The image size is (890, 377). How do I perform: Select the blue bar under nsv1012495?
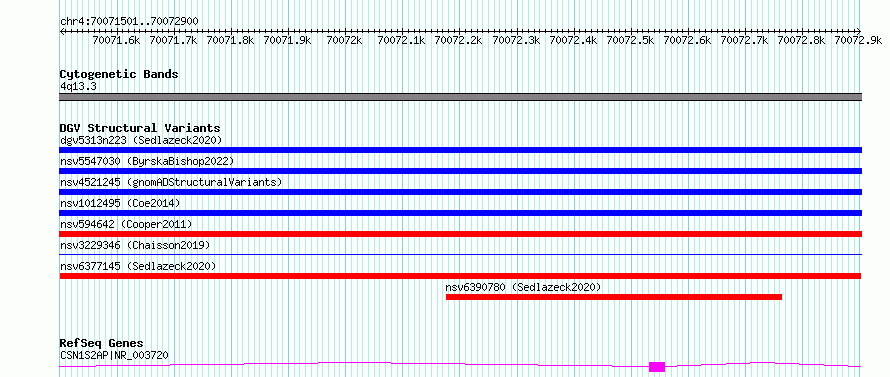coord(460,213)
